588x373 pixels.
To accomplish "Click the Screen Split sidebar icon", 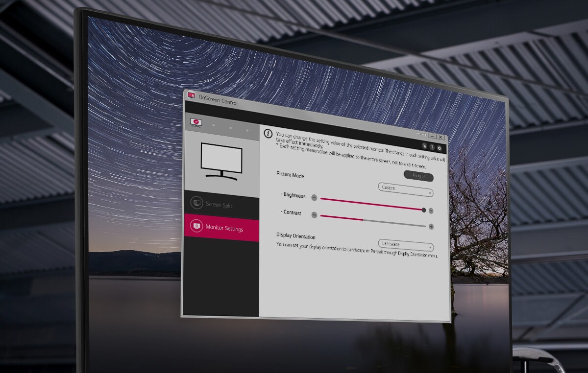I will click(x=196, y=202).
